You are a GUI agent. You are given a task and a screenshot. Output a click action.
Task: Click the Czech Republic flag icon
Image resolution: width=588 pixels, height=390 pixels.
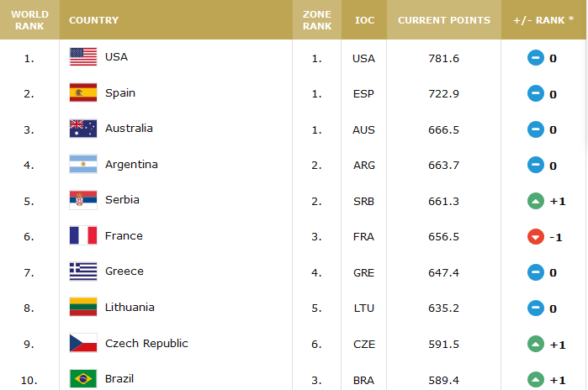tap(82, 343)
